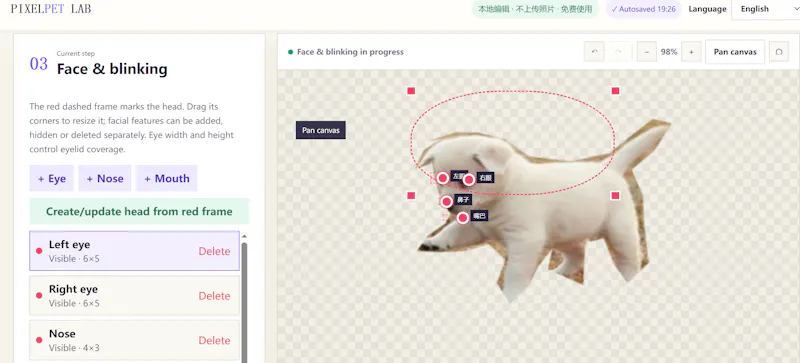Select the Right eye list row

coord(134,295)
